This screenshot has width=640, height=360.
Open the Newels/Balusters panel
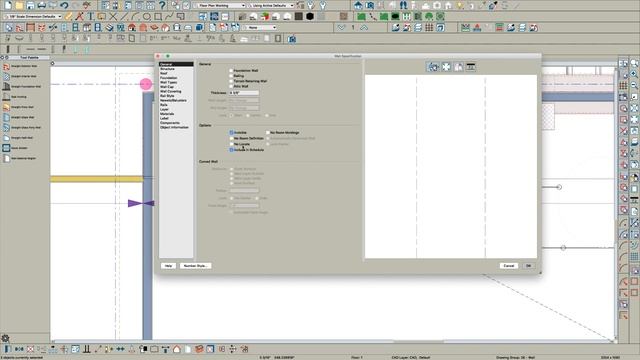(173, 100)
